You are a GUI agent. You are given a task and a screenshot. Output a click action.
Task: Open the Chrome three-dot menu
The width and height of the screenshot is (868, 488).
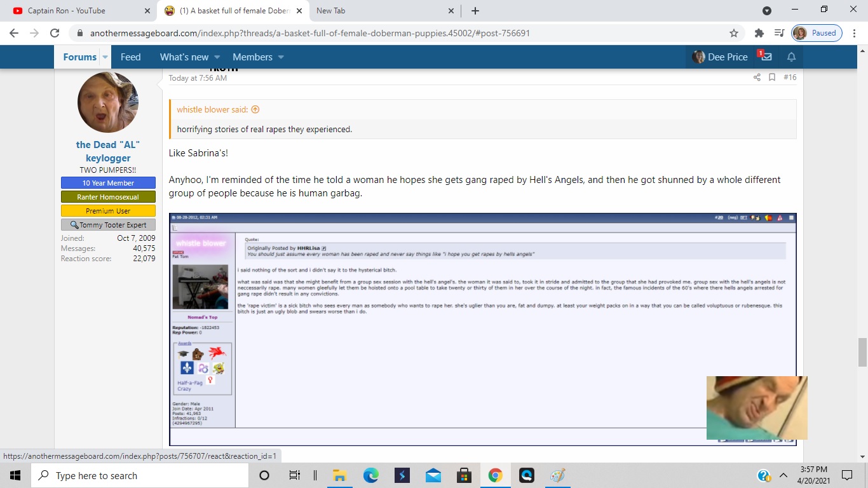click(x=855, y=33)
